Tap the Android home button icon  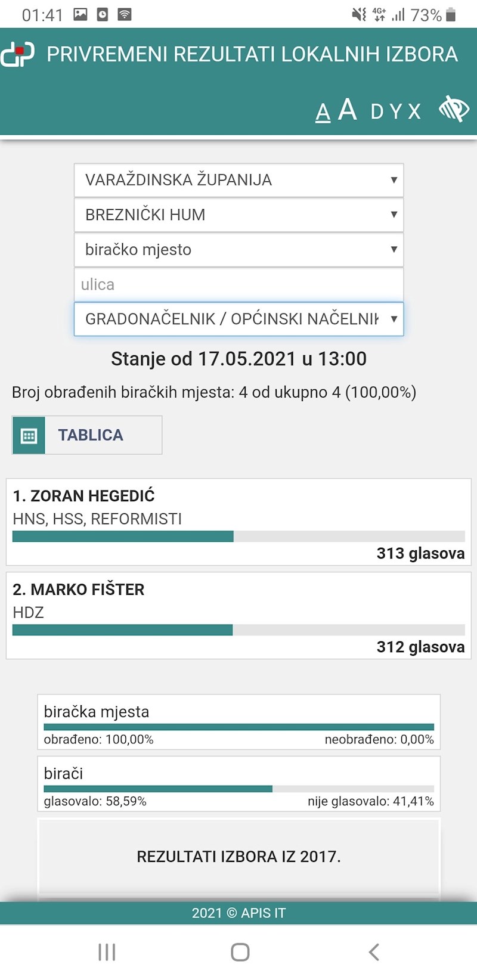(x=240, y=952)
